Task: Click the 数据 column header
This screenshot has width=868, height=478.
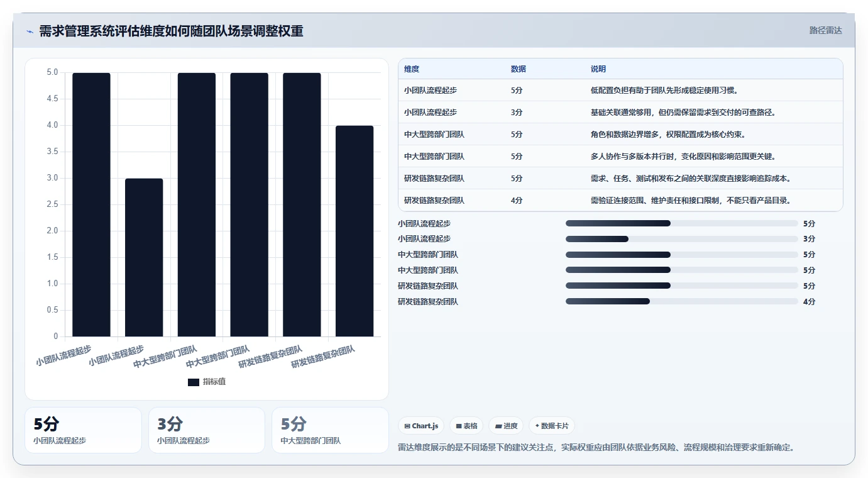Action: (519, 69)
